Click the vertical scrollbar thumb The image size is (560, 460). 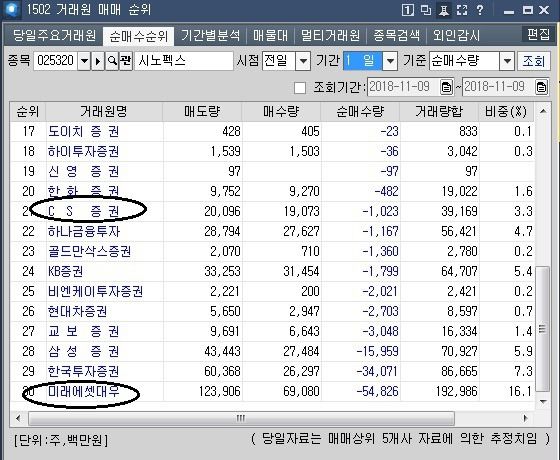(x=542, y=329)
